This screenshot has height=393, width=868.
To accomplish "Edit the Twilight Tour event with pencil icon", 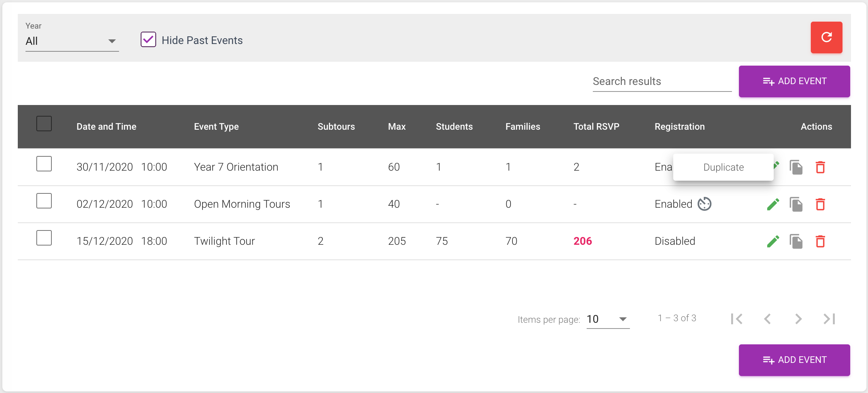I will pyautogui.click(x=773, y=241).
